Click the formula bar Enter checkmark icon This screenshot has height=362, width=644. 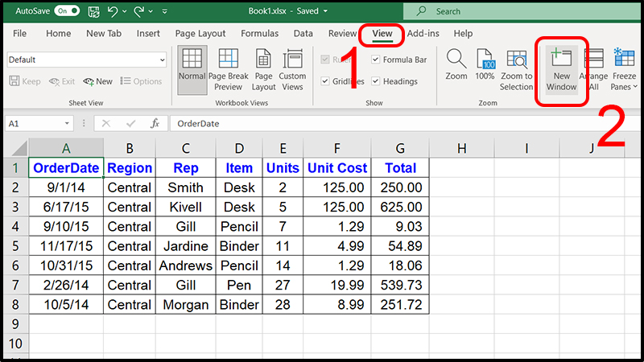[130, 124]
